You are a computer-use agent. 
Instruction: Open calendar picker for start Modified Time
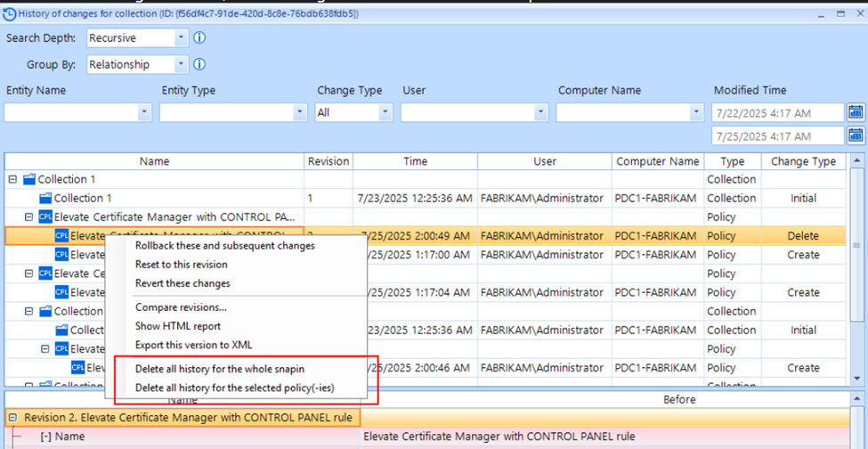tap(856, 112)
